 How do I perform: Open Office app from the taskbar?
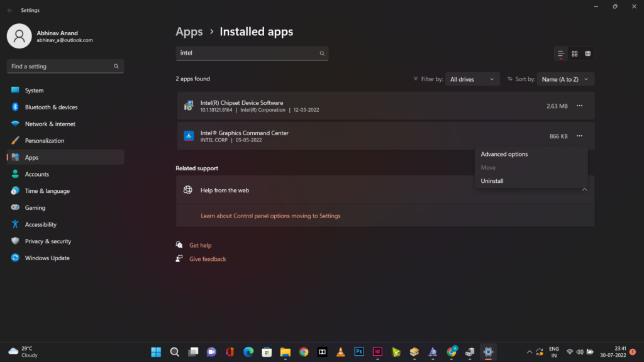pos(230,352)
